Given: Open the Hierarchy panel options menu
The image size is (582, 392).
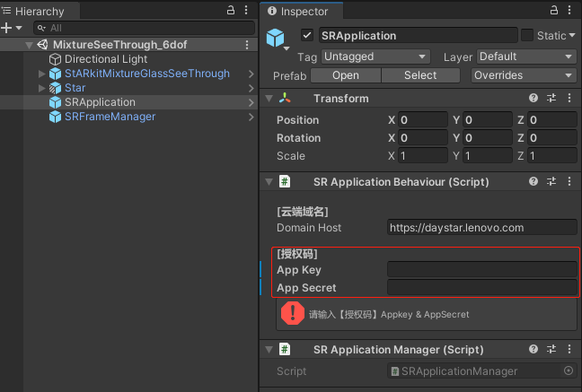Looking at the screenshot, I should 246,11.
